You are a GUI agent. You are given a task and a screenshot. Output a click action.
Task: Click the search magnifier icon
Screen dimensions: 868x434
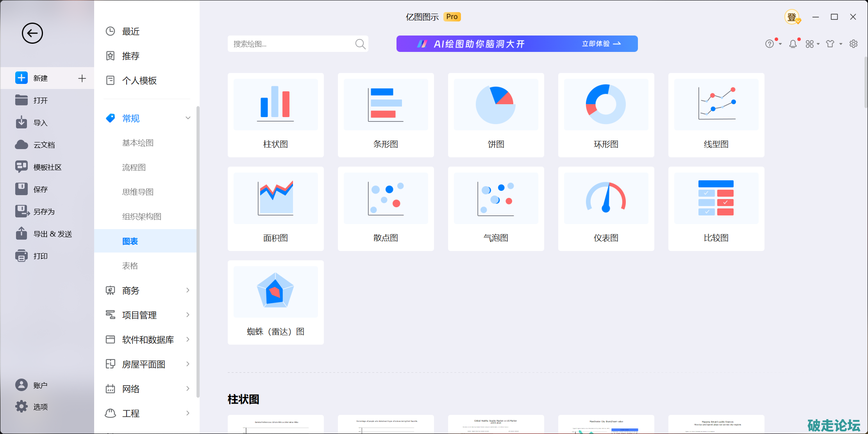click(360, 44)
